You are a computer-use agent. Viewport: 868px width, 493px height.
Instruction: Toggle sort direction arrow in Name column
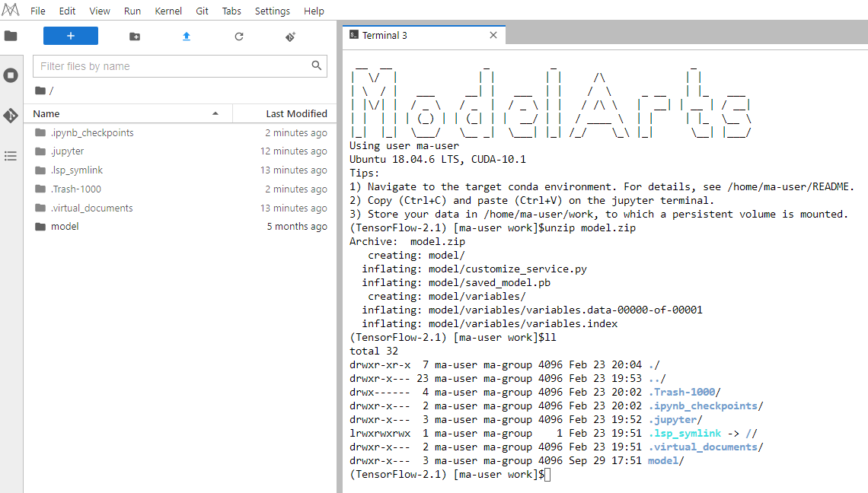point(215,113)
